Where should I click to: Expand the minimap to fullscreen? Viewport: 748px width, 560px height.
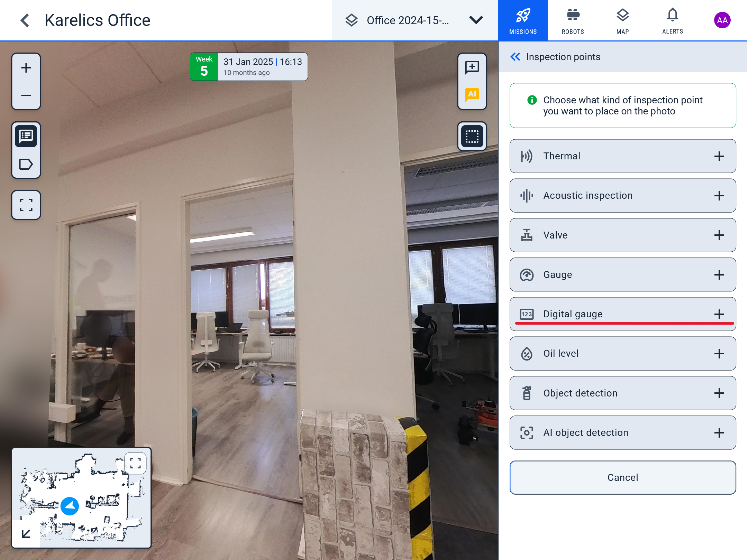point(135,463)
